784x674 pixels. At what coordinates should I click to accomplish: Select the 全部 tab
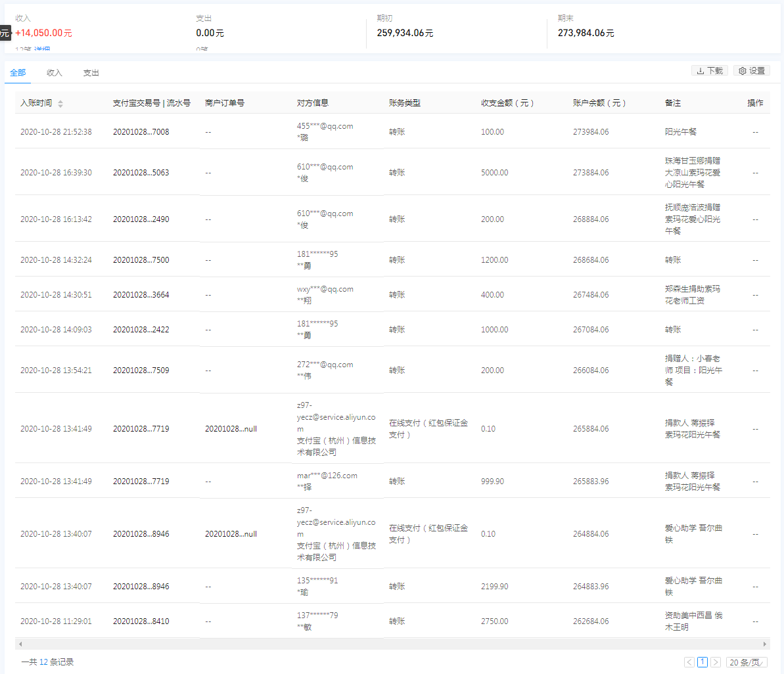[x=18, y=73]
